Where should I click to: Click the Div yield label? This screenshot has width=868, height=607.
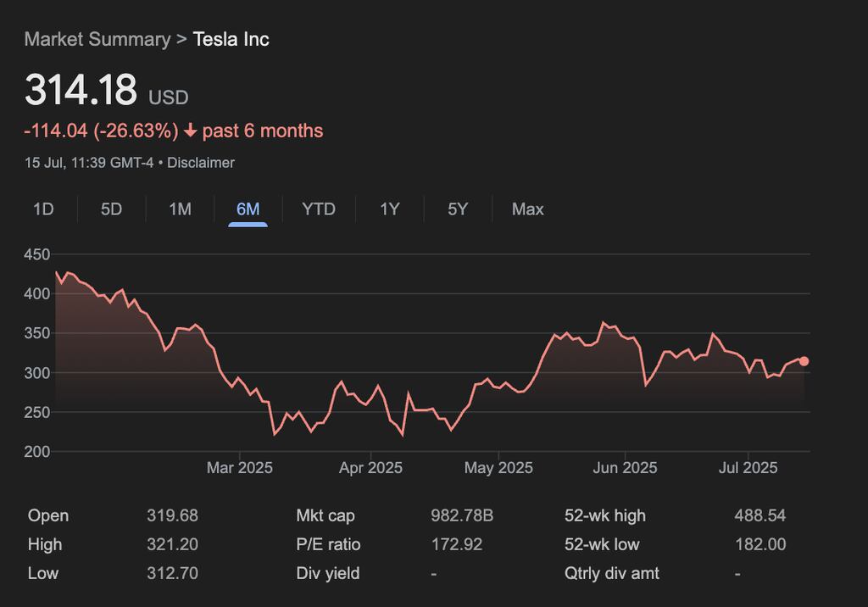pyautogui.click(x=328, y=573)
